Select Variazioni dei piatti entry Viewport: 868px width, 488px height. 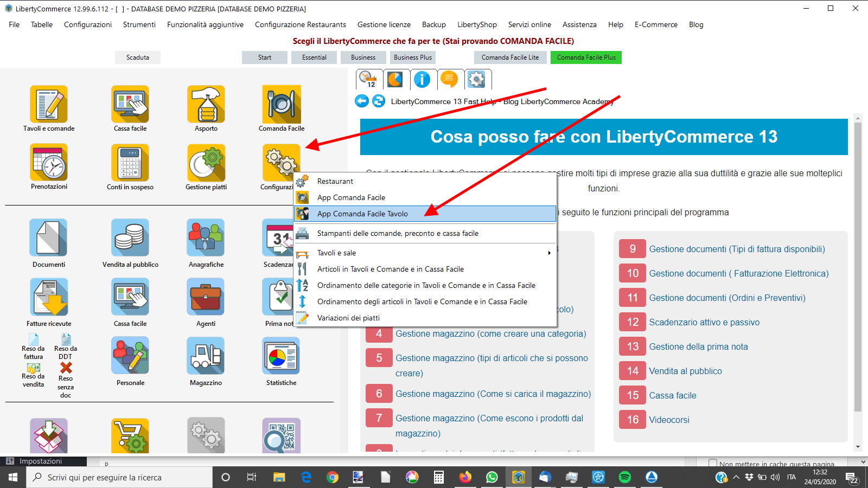pyautogui.click(x=425, y=318)
